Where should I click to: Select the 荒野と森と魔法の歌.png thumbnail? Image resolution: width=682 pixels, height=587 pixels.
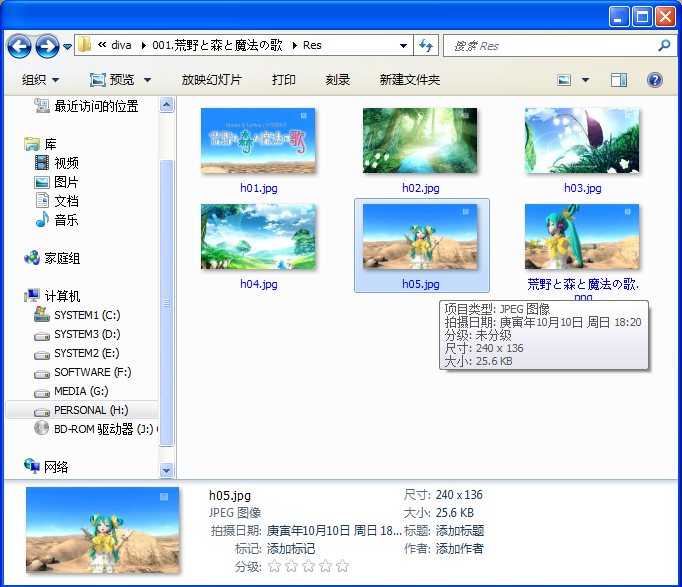[x=582, y=237]
